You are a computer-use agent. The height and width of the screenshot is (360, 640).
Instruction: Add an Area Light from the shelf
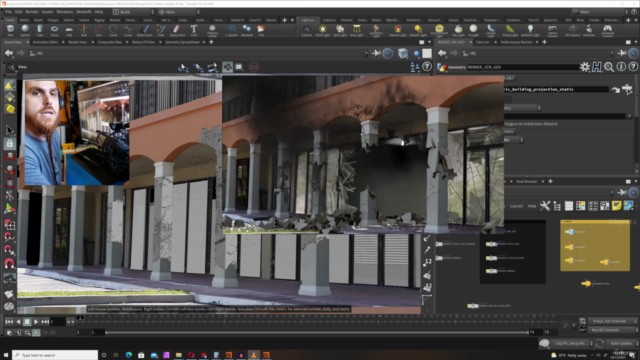coord(357,30)
